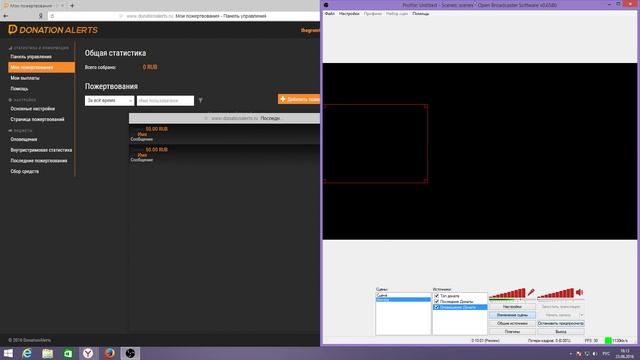Click the OBS app icon in its title bar
The image size is (640, 360).
coord(326,5)
